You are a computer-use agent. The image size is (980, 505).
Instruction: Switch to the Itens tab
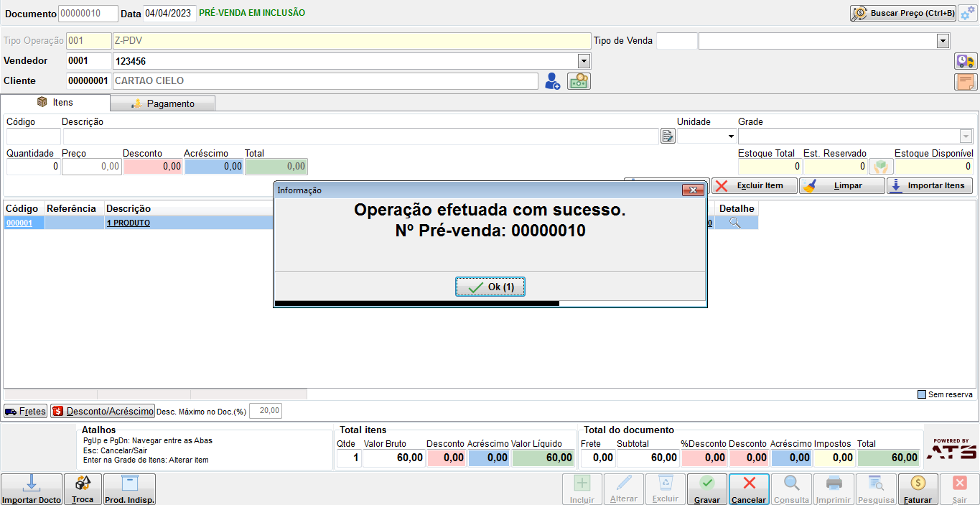tap(55, 103)
